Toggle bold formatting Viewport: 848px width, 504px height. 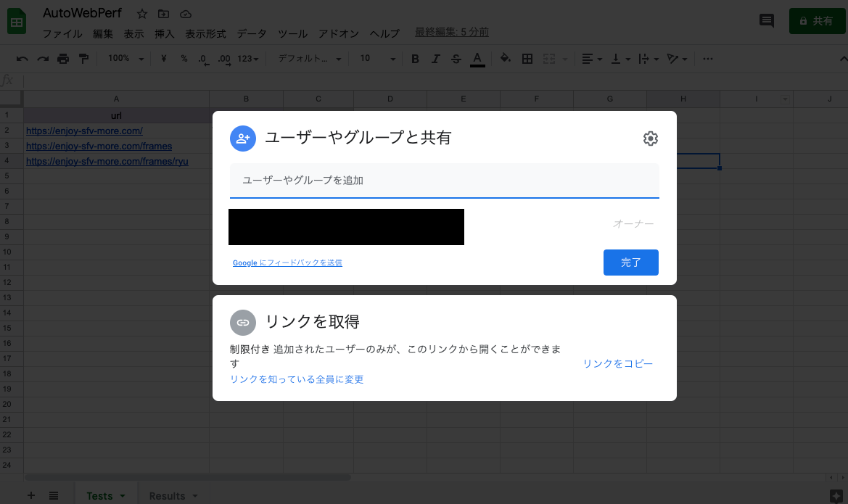(x=415, y=59)
